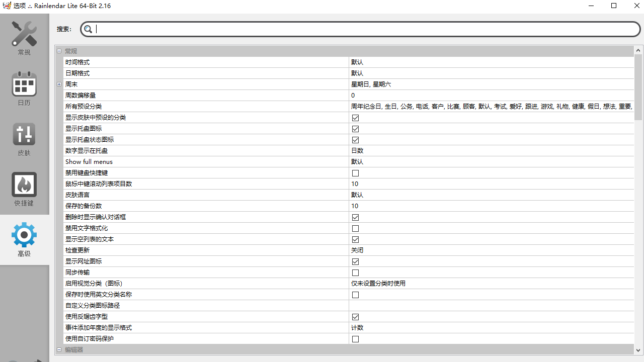
Task: Click the scrollbar down arrow
Action: coord(638,350)
